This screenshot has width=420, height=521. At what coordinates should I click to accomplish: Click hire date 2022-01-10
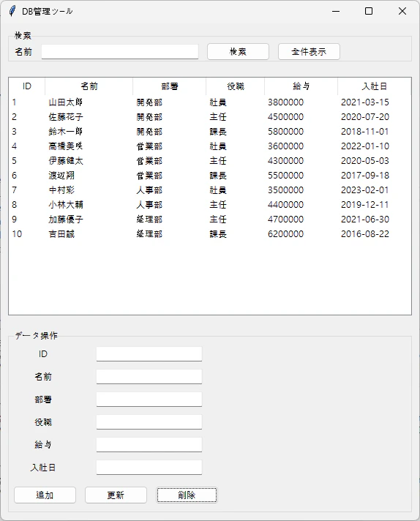[x=365, y=146]
